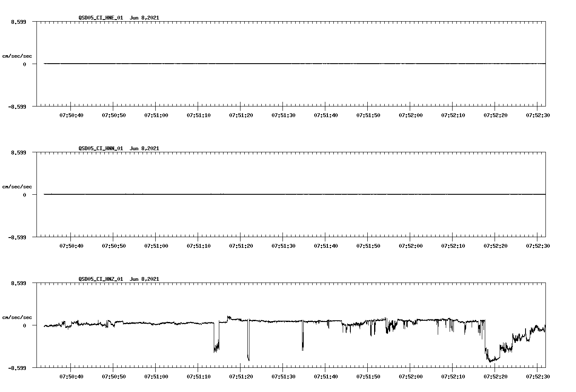
Task: Click the 07:50:40 time label under HNE plot
Action: tap(71, 115)
